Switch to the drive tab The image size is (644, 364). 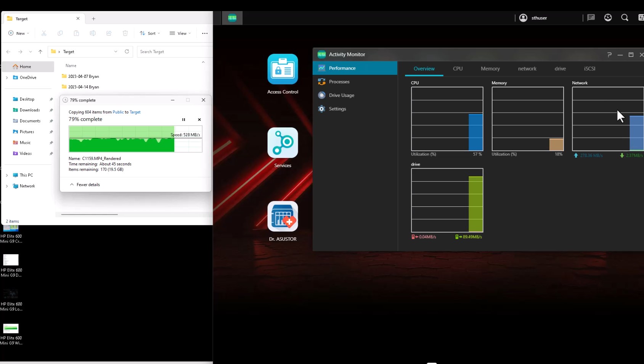point(560,69)
